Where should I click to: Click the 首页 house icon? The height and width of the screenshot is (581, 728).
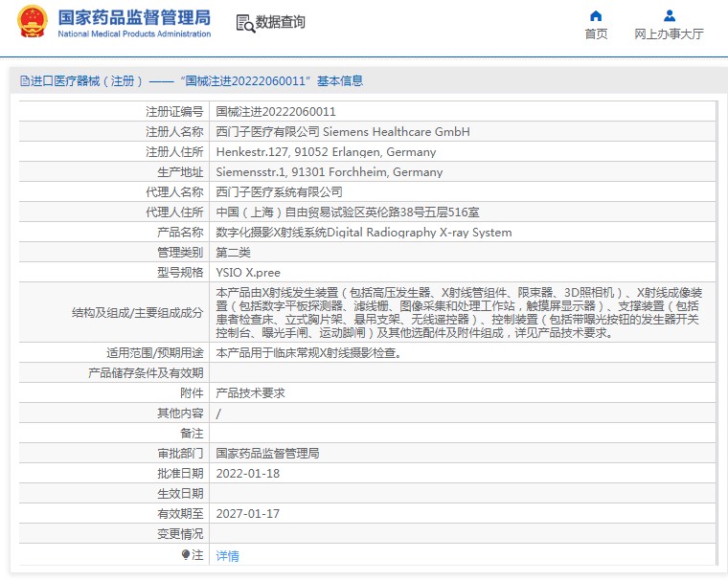point(596,15)
